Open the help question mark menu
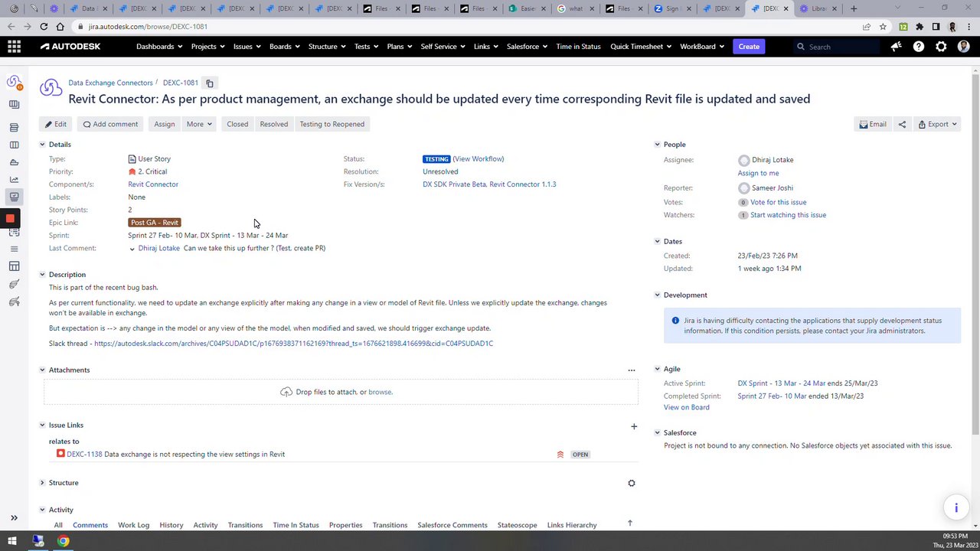980x551 pixels. (919, 47)
